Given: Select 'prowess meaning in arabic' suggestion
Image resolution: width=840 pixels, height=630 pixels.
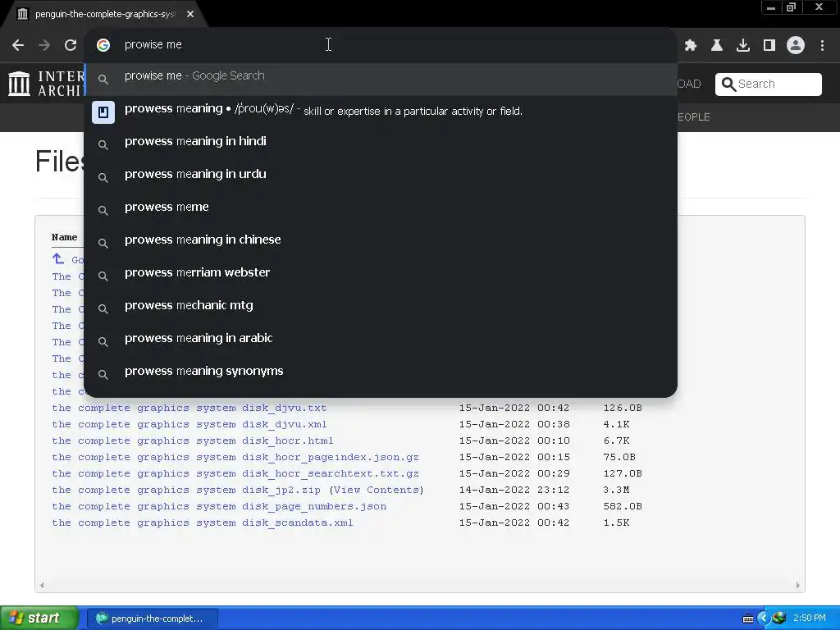Looking at the screenshot, I should click(x=381, y=341).
